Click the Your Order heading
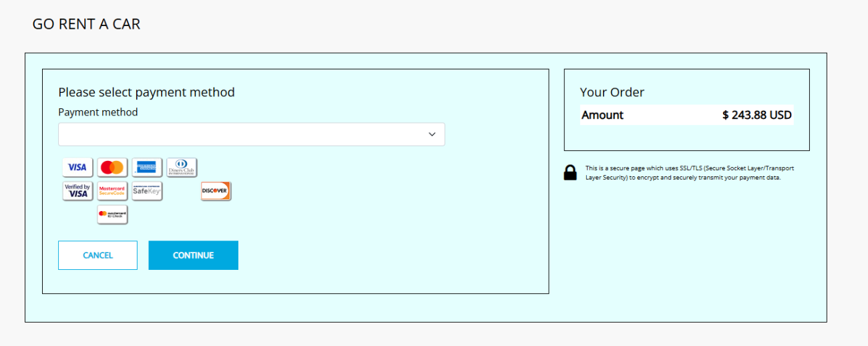Image resolution: width=868 pixels, height=346 pixels. (612, 92)
